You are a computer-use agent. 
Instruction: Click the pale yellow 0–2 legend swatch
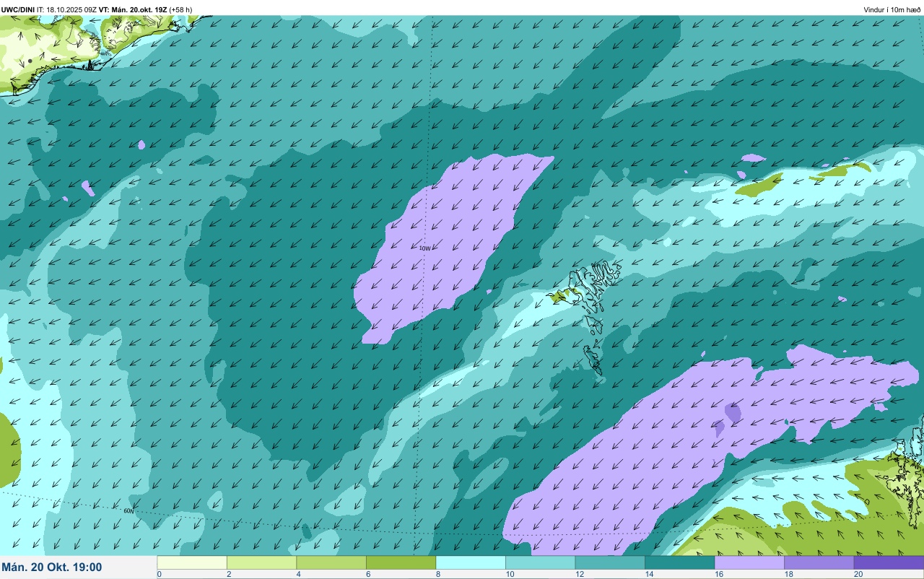[x=192, y=562]
